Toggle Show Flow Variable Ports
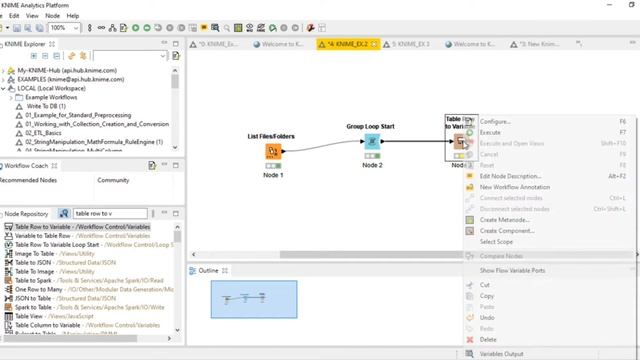 point(512,270)
